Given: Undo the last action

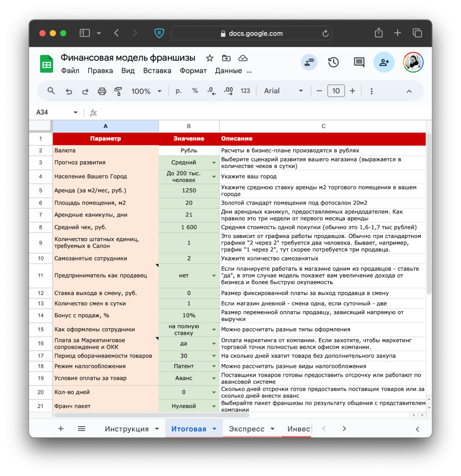Looking at the screenshot, I should click(69, 91).
